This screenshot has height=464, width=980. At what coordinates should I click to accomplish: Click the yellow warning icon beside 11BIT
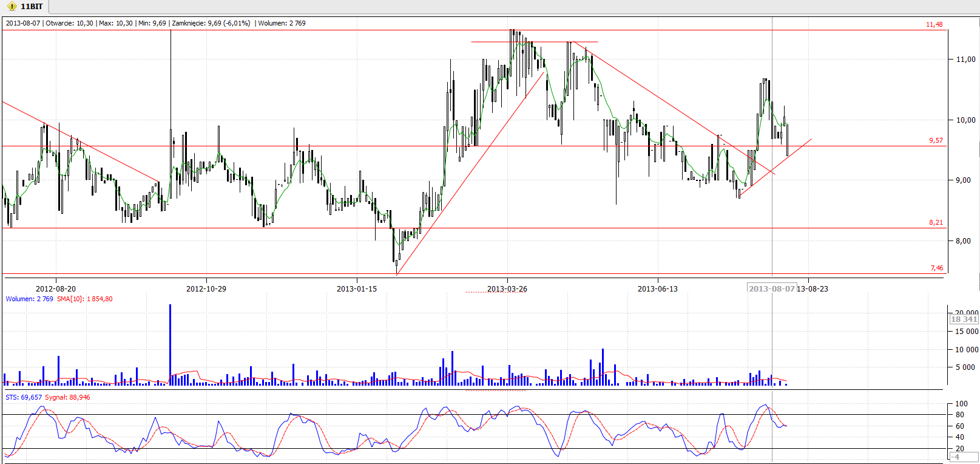12,6
